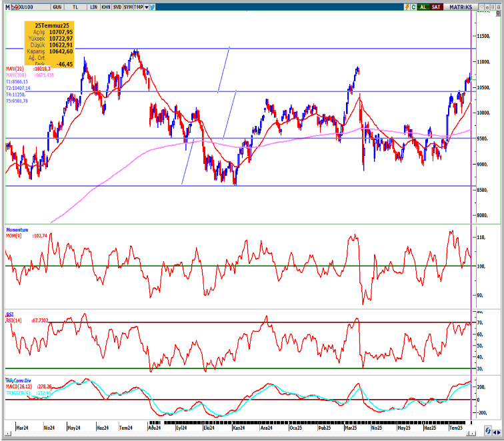Select the Momentum panel title
The image size is (504, 441).
pos(17,230)
